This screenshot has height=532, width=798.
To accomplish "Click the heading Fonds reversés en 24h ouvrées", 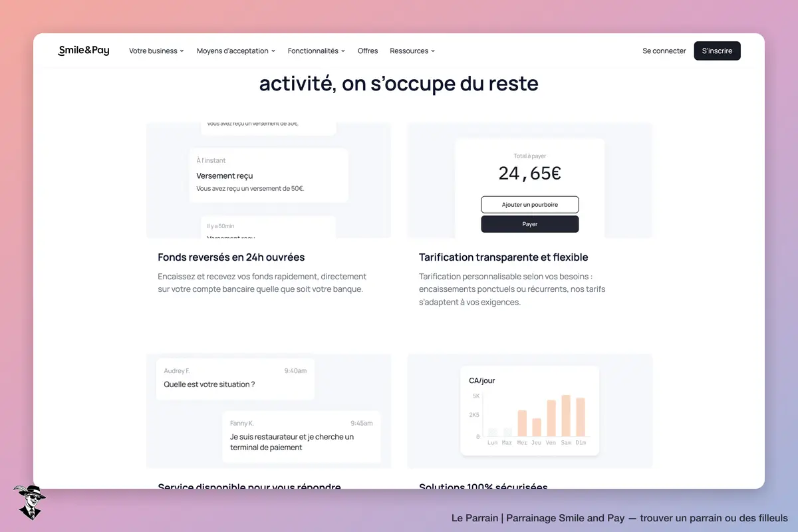I will (231, 257).
